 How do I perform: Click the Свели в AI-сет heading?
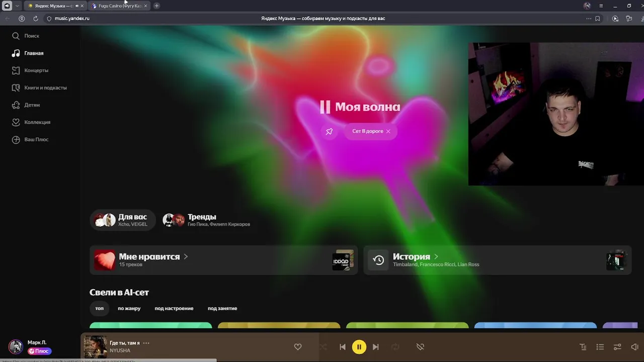(x=119, y=292)
